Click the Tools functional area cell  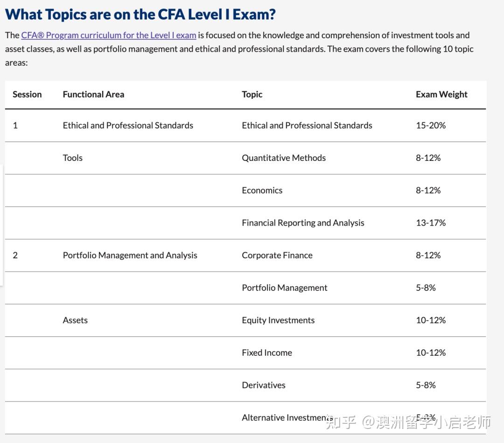(x=72, y=158)
